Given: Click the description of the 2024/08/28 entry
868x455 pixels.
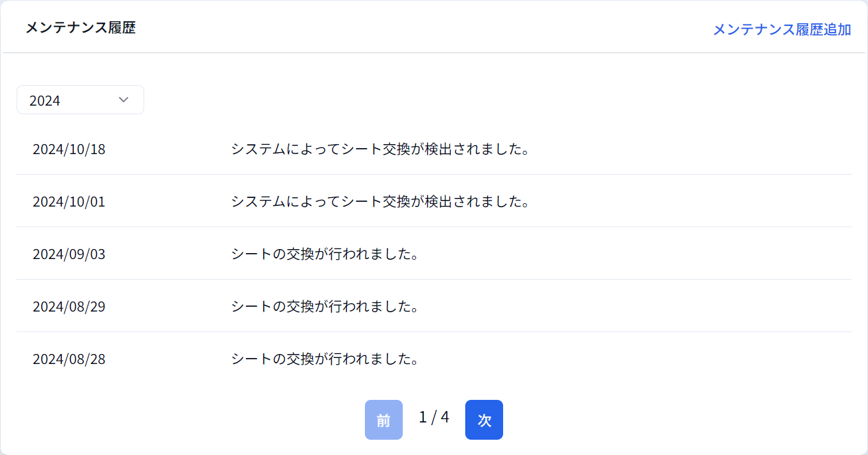Looking at the screenshot, I should coord(325,359).
